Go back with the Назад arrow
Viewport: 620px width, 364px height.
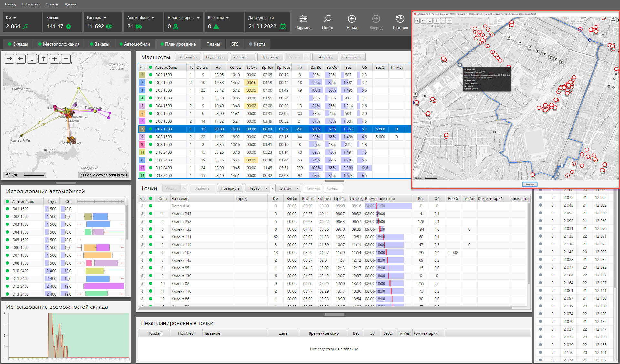tap(352, 19)
